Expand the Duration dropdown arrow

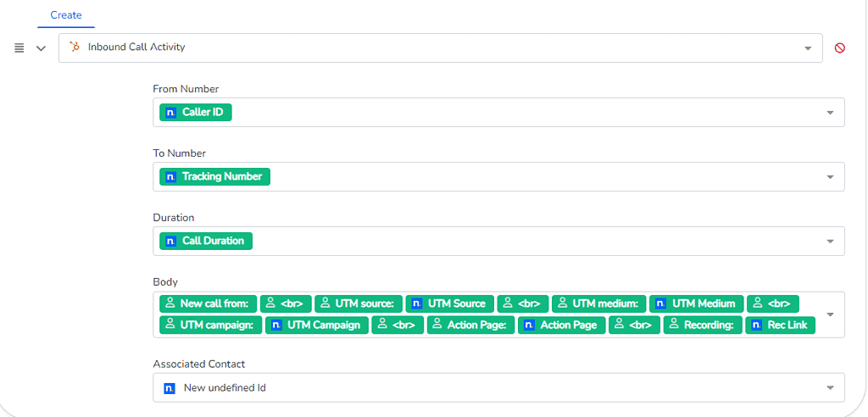click(x=830, y=242)
